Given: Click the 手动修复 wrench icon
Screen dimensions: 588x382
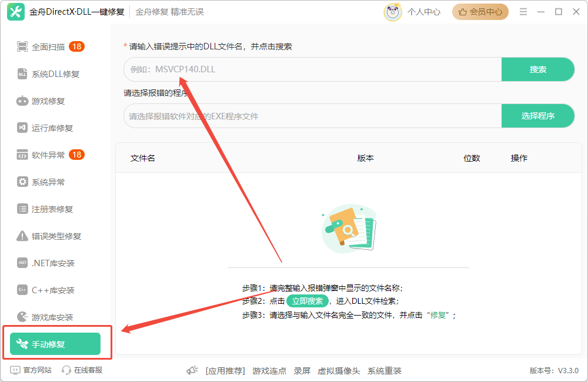Looking at the screenshot, I should point(22,344).
